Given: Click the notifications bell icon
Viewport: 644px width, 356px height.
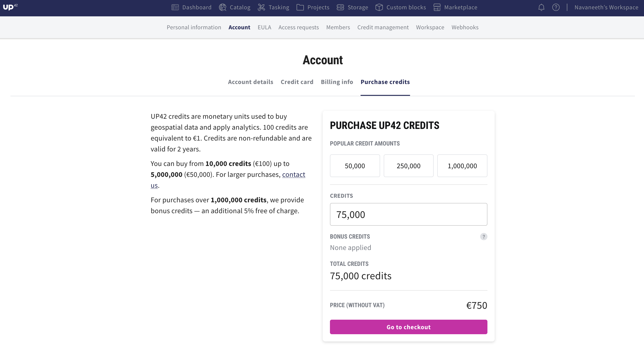Looking at the screenshot, I should click(x=541, y=7).
